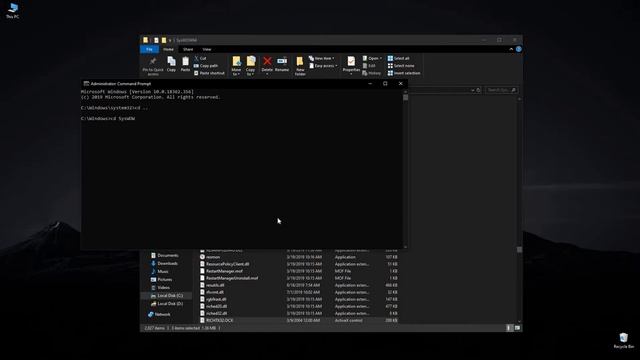Select Local Disk (C:) in sidebar
The image size is (640, 360).
tap(167, 296)
